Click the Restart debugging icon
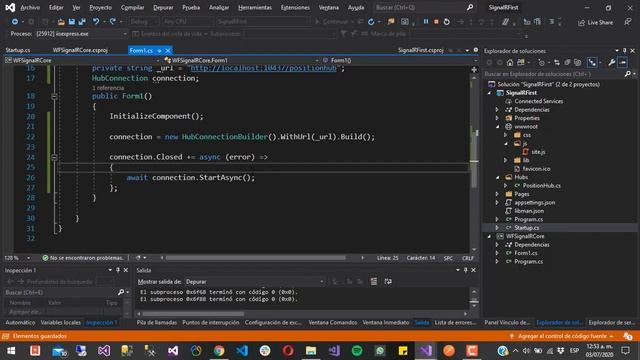The height and width of the screenshot is (360, 640). 447,22
